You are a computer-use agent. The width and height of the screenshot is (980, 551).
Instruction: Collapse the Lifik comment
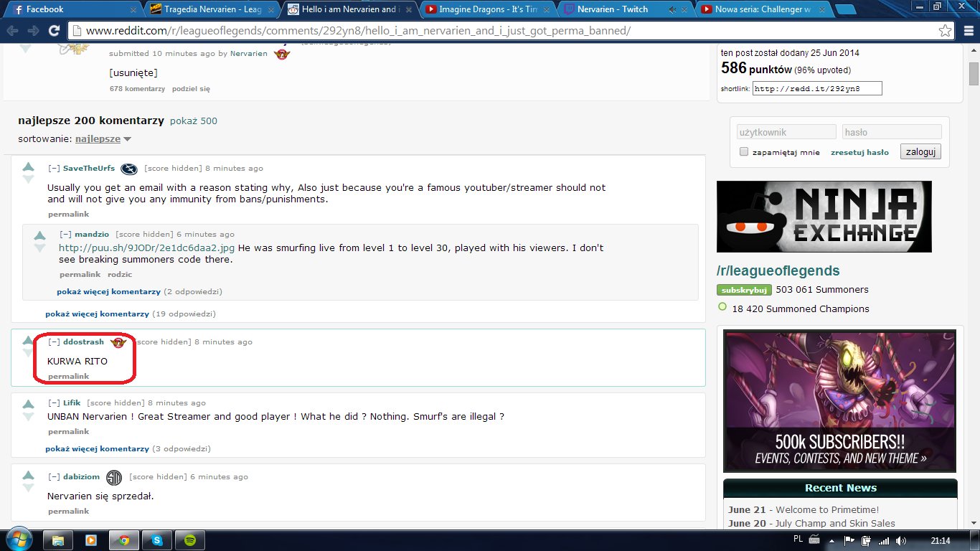(x=54, y=403)
